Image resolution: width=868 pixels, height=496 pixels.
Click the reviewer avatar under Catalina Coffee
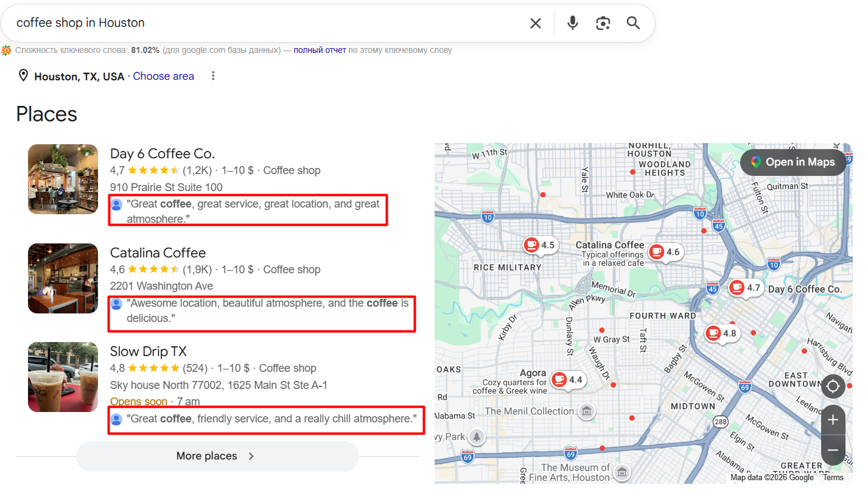[116, 304]
